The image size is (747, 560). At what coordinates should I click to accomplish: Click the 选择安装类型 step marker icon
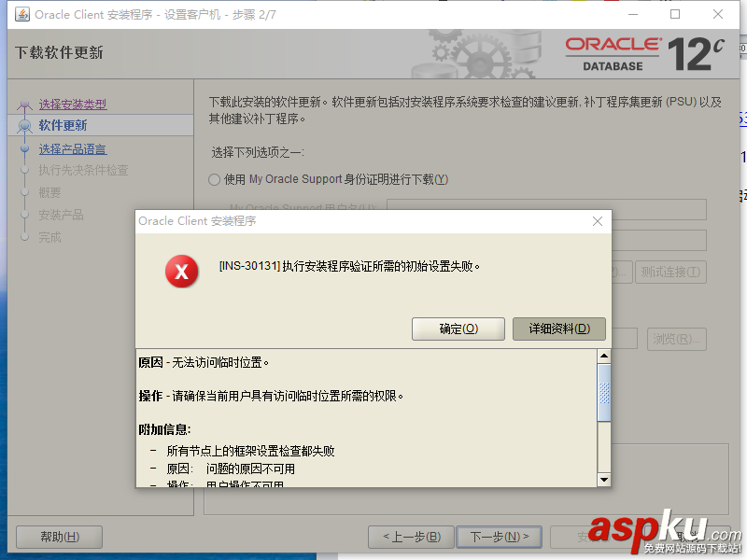pos(24,105)
